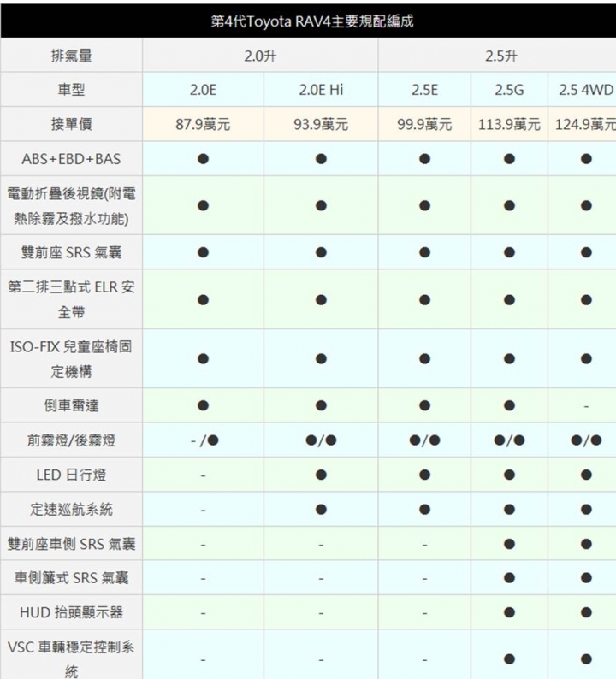Click the 2.5E model cell
The height and width of the screenshot is (679, 616).
[424, 90]
